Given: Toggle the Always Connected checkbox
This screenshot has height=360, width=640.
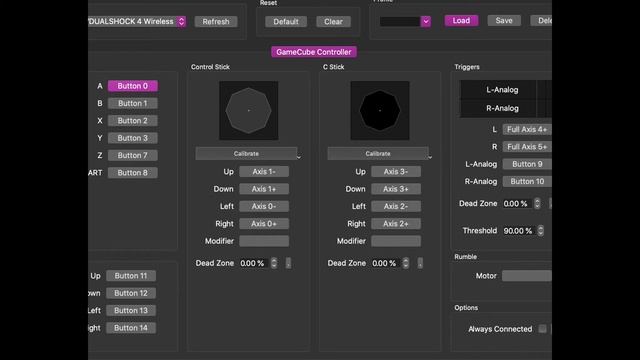Looking at the screenshot, I should 542,329.
